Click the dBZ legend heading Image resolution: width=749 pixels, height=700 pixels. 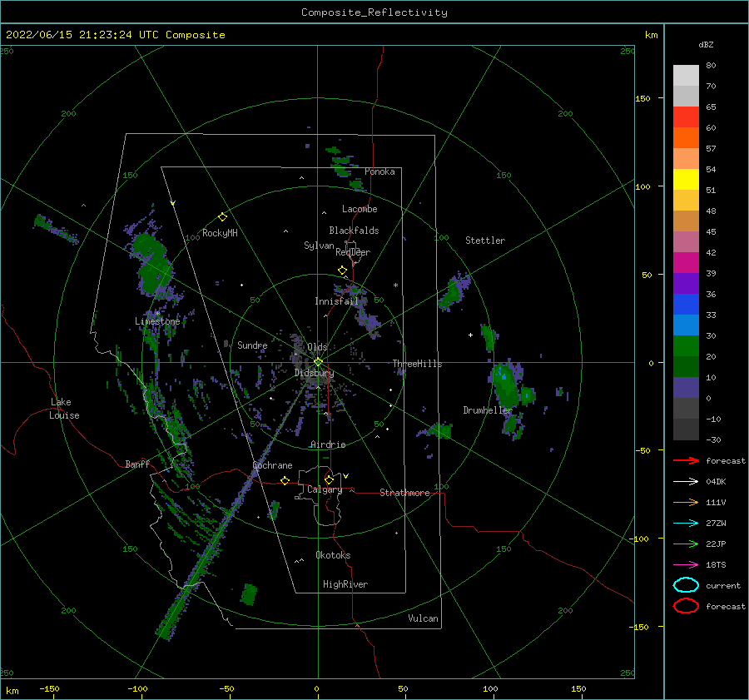(x=706, y=44)
